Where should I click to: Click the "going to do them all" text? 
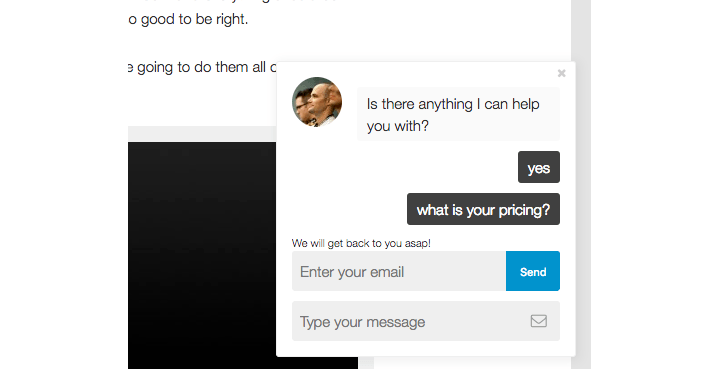click(x=202, y=67)
